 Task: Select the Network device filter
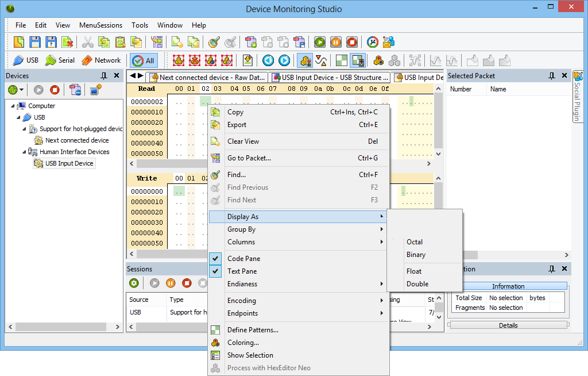[x=100, y=60]
